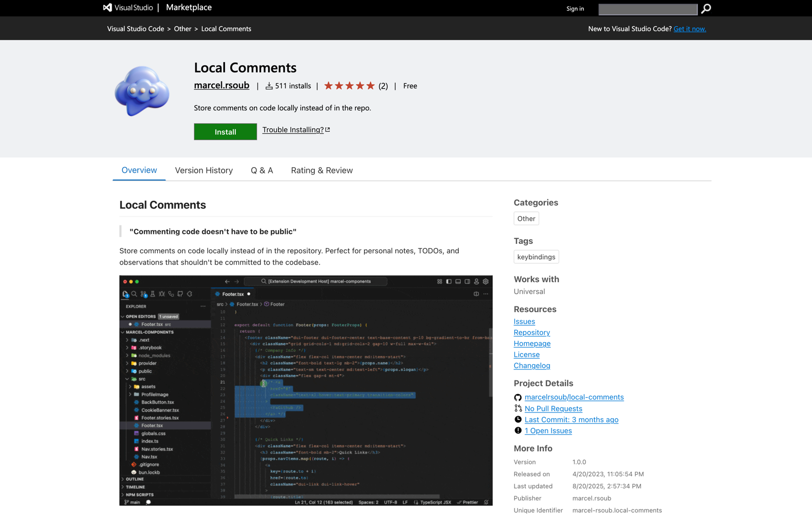The image size is (812, 515).
Task: Open the Changelog link under Resources
Action: [x=531, y=365]
